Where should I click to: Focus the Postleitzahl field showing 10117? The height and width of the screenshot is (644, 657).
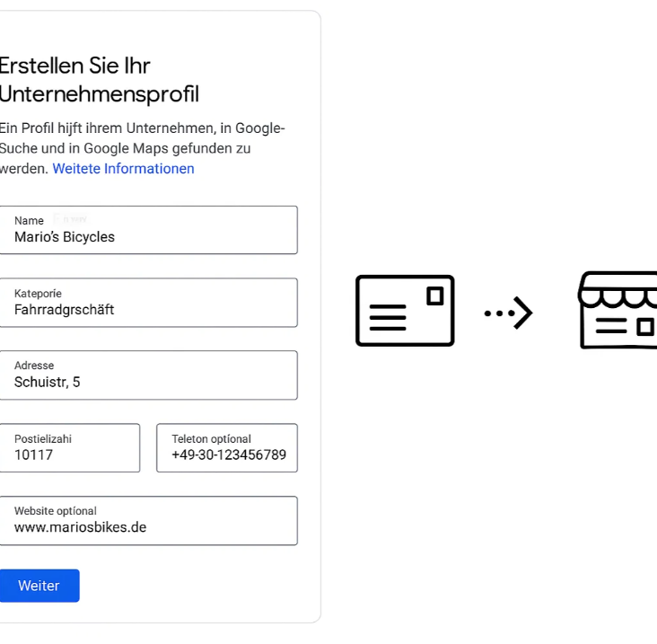pos(69,448)
